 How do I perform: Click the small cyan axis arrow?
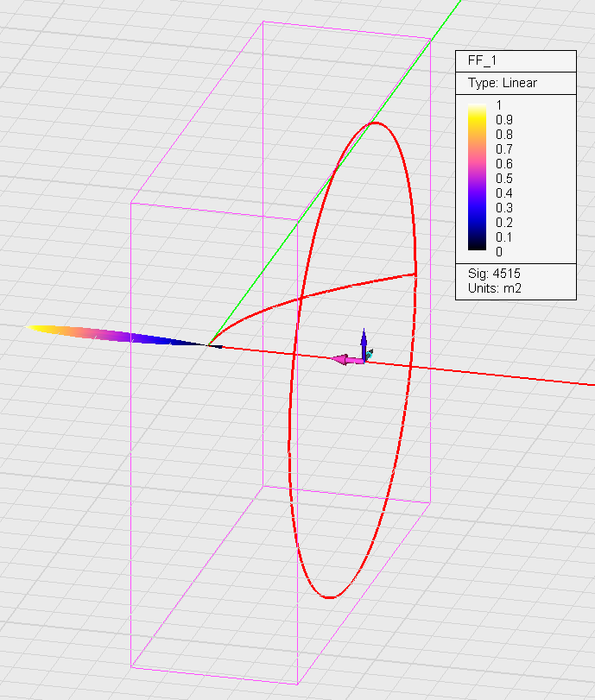pos(370,353)
